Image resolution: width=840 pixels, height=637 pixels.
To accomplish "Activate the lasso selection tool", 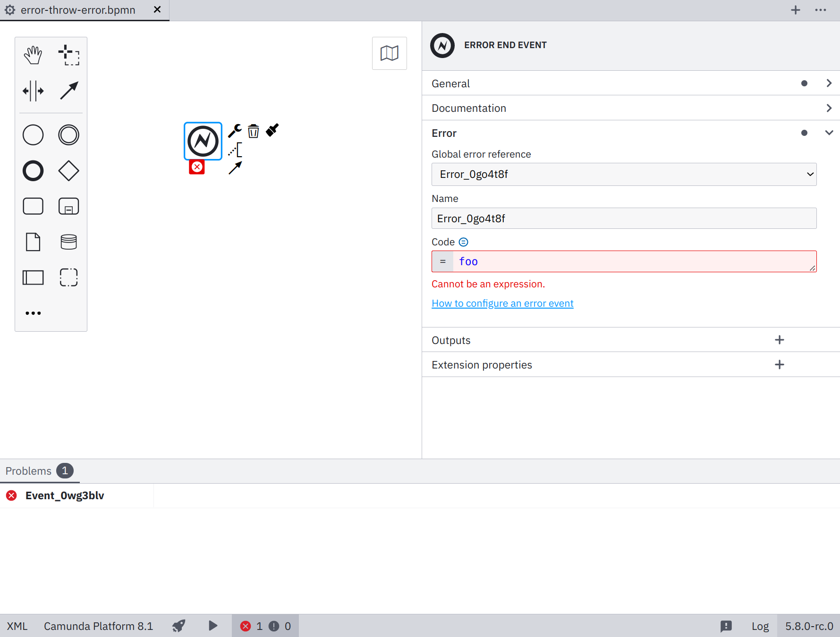I will (69, 55).
